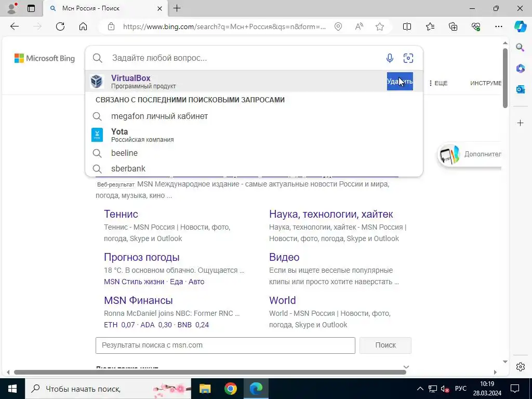Start Read aloud from address bar

coord(359,26)
